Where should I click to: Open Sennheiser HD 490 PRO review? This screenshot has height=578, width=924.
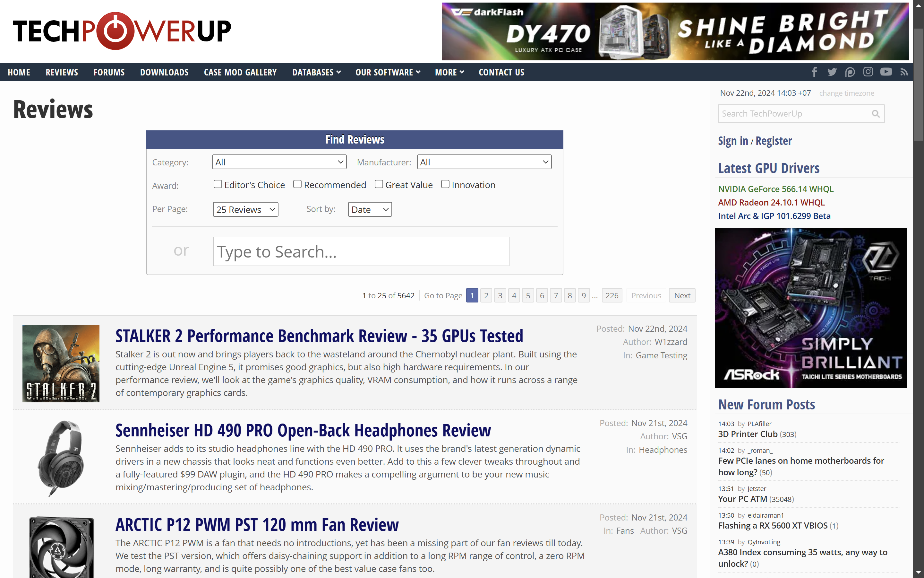303,430
